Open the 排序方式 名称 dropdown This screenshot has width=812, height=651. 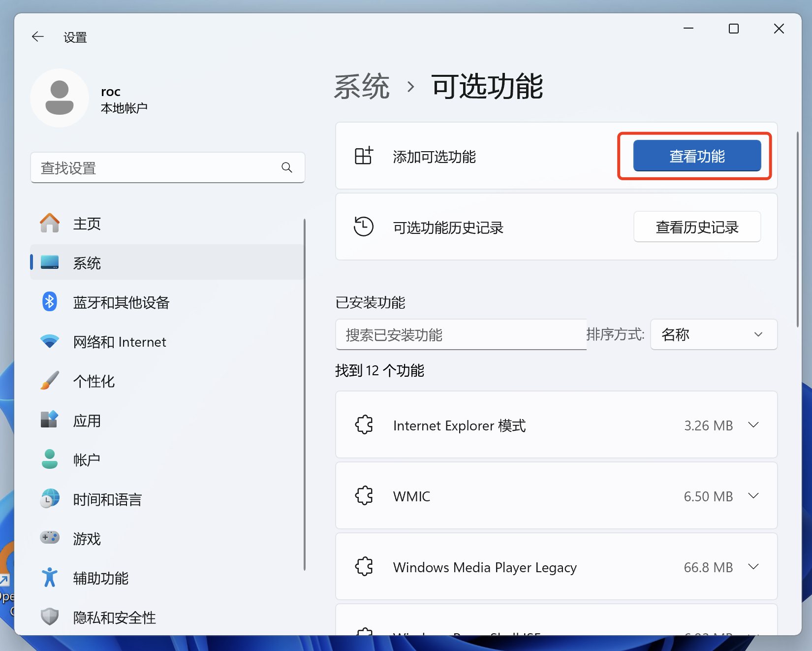point(714,334)
